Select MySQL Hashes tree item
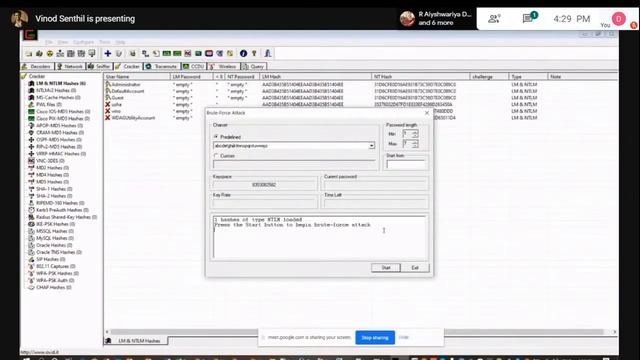The height and width of the screenshot is (360, 640). (55, 238)
